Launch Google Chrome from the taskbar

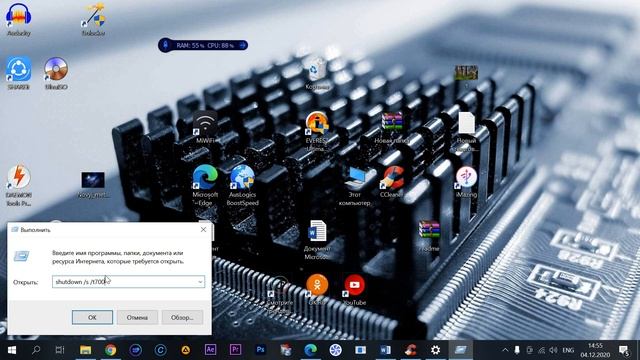(110, 350)
